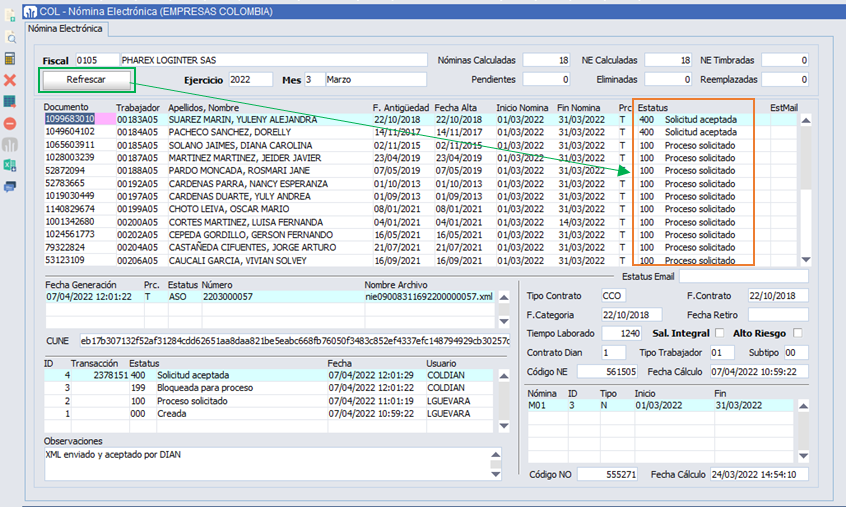Click the transaction list scroll-down arrow
Image resolution: width=846 pixels, height=507 pixels.
tap(503, 426)
